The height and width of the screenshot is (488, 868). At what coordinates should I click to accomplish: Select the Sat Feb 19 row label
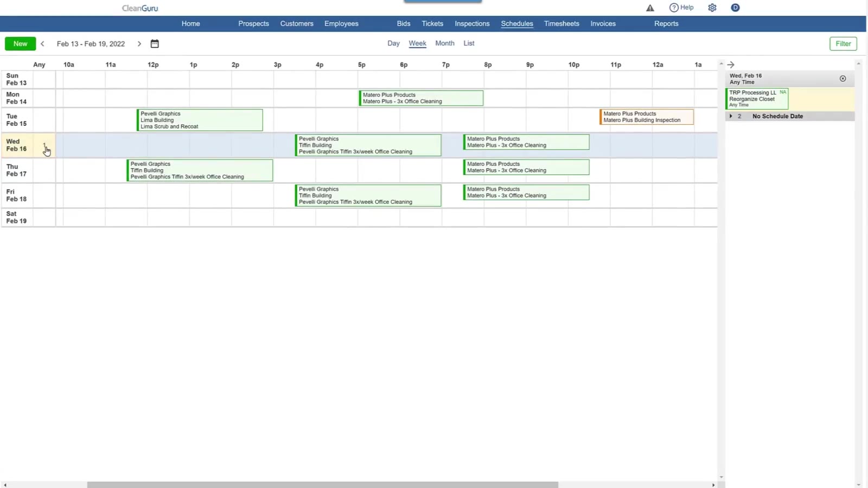click(x=16, y=217)
